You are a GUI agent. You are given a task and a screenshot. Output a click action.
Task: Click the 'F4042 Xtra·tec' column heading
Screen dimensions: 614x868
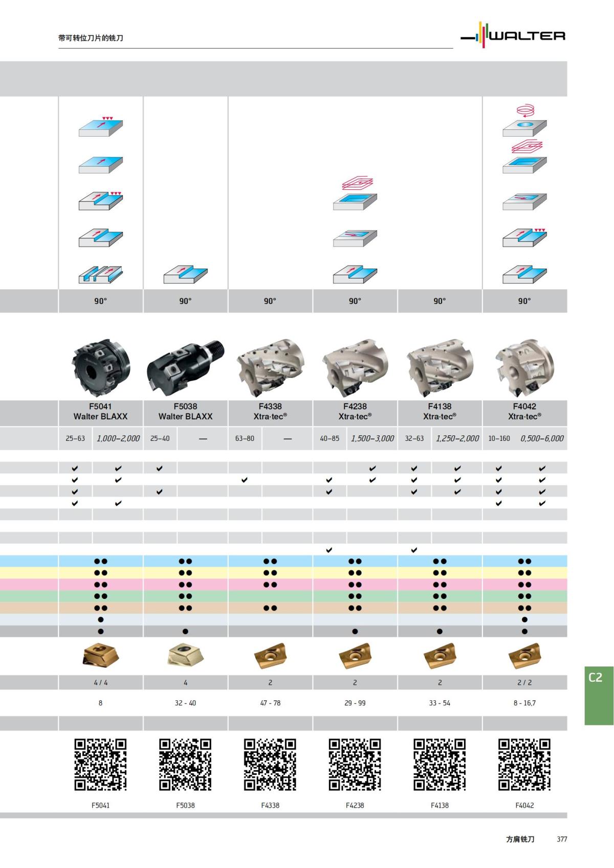pyautogui.click(x=524, y=411)
